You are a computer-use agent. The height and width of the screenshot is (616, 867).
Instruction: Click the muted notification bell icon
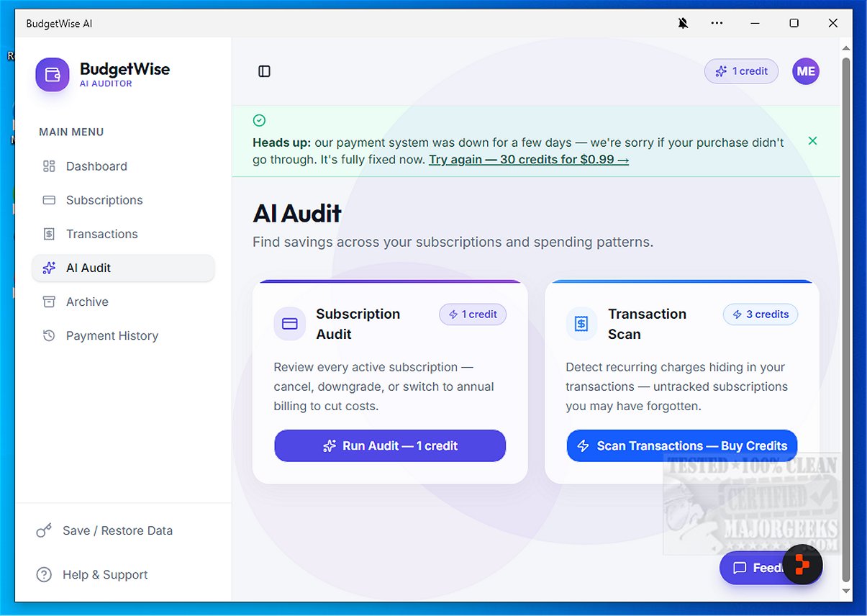683,23
